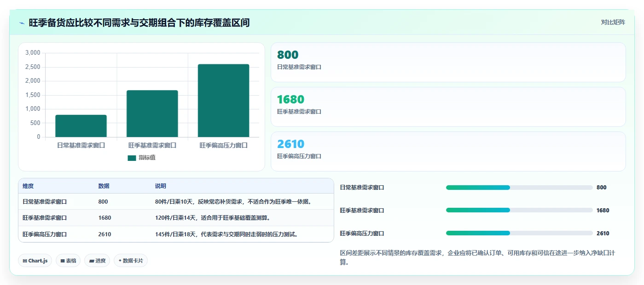The image size is (644, 285).
Task: Click description starting 145件/日乘18天
Action: (x=227, y=234)
